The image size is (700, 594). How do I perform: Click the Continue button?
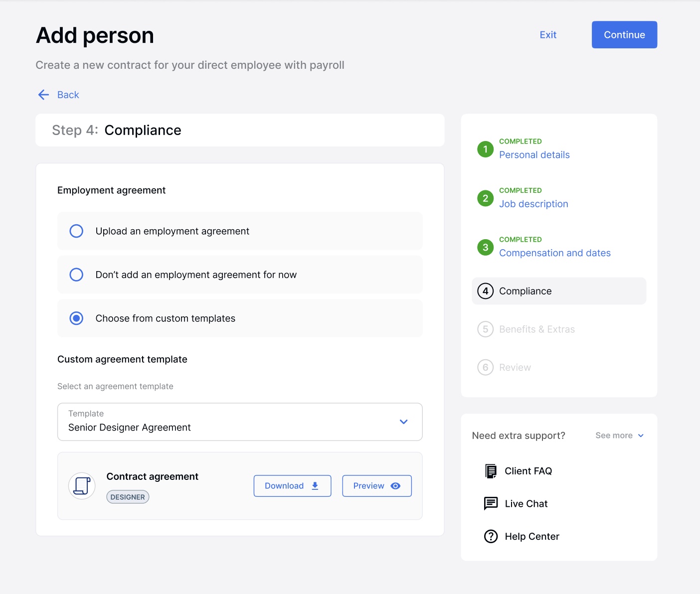(x=624, y=35)
